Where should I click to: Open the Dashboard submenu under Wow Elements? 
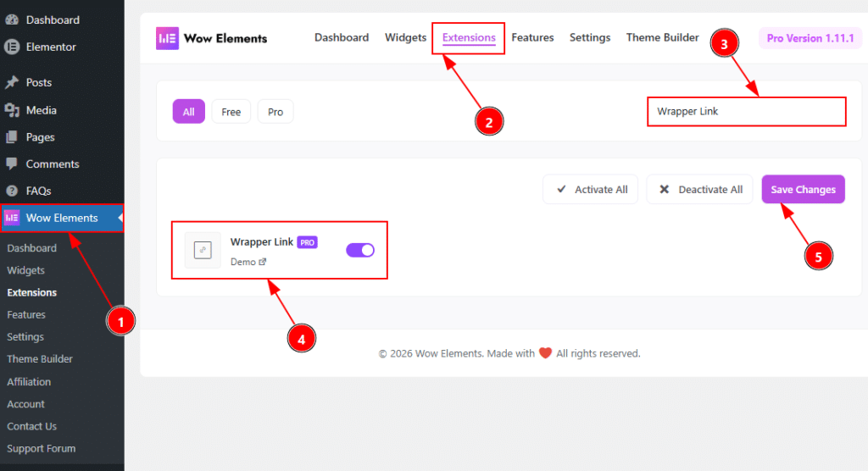coord(31,248)
